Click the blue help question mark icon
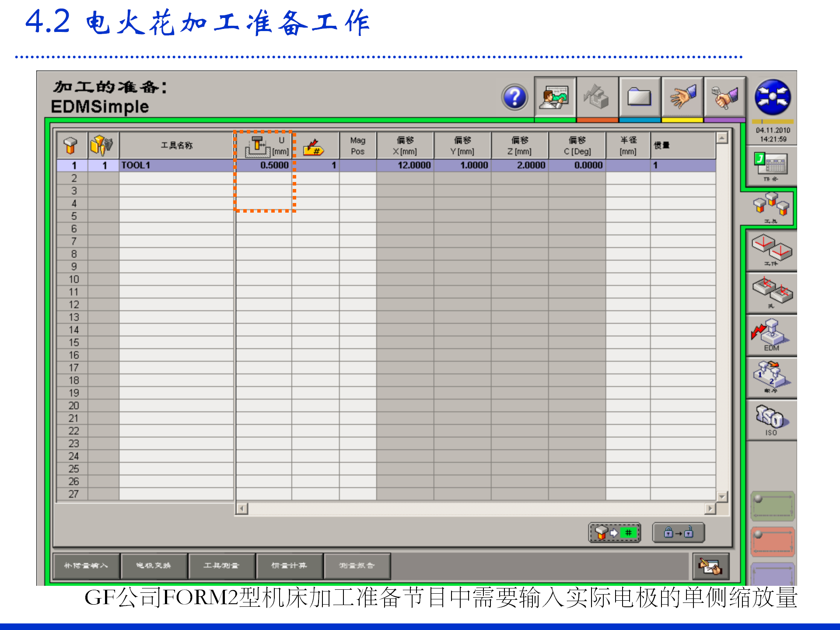The image size is (840, 630). [515, 97]
